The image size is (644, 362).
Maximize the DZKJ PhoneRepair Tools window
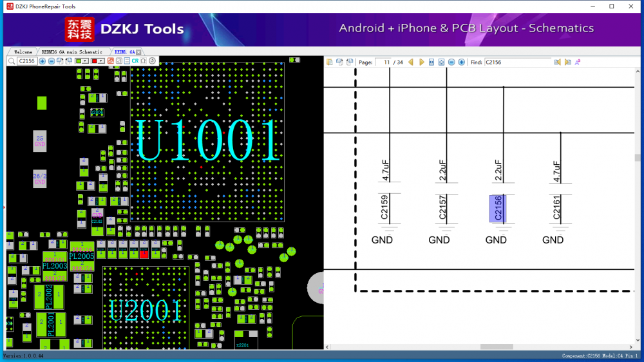[612, 6]
